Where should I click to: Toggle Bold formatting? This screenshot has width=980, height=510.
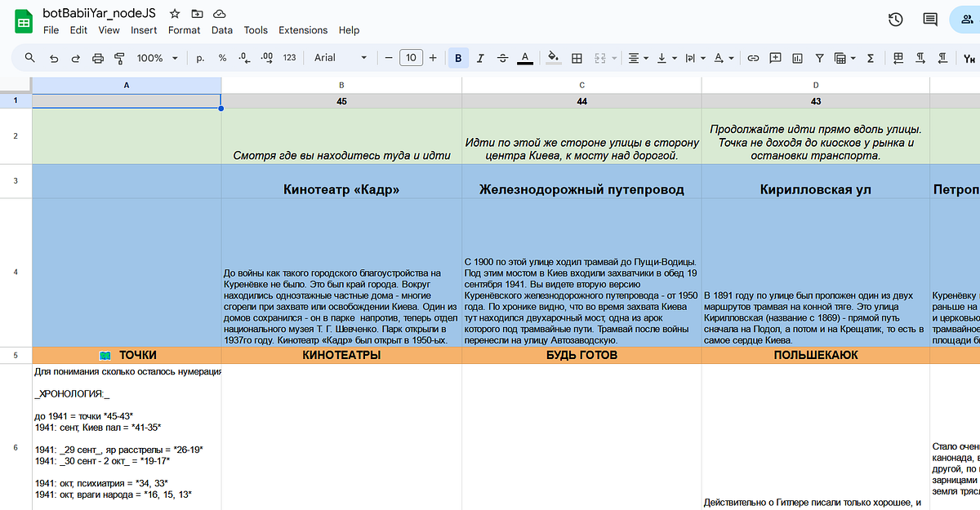pyautogui.click(x=458, y=58)
